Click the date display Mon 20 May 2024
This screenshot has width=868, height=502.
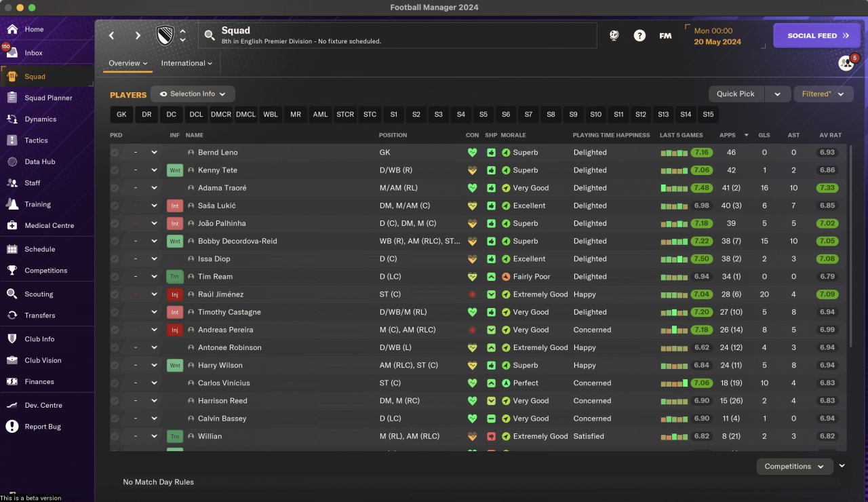click(x=717, y=36)
